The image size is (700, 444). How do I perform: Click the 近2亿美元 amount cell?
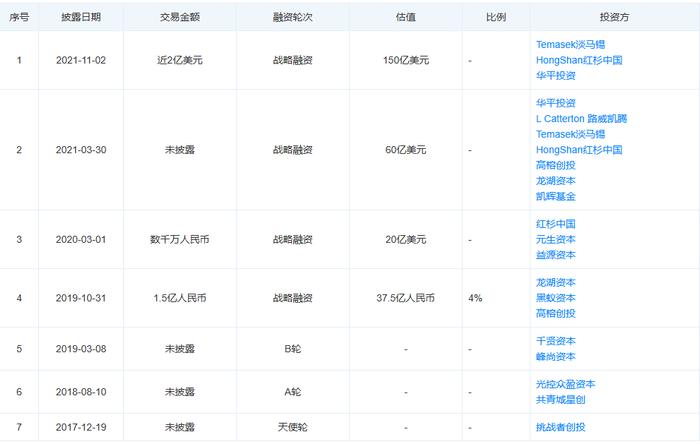pyautogui.click(x=180, y=60)
